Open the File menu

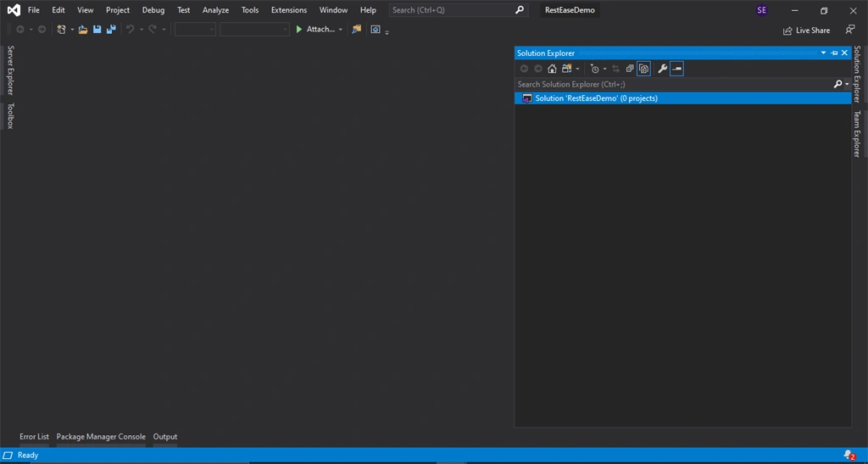tap(34, 10)
